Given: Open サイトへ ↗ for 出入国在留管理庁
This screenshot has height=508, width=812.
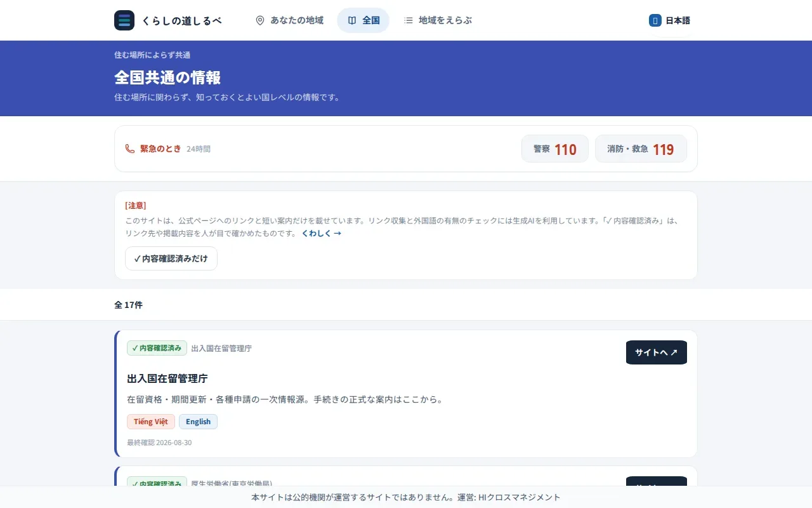Looking at the screenshot, I should [x=657, y=352].
